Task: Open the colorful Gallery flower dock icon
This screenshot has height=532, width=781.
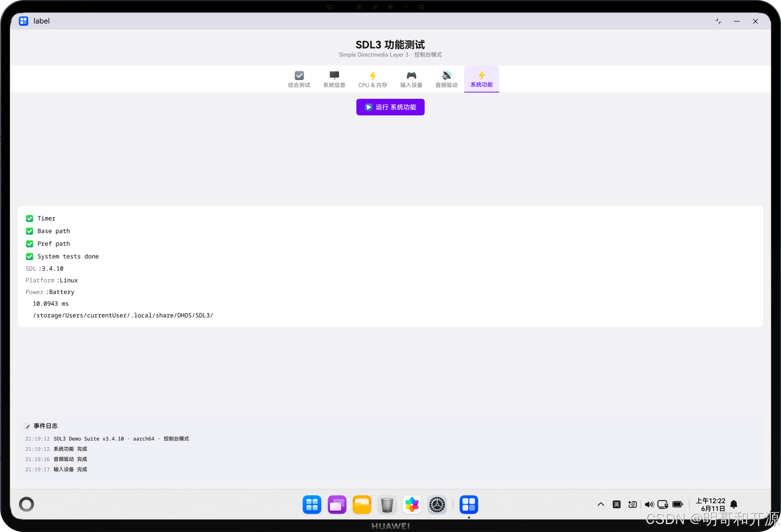Action: click(x=412, y=504)
